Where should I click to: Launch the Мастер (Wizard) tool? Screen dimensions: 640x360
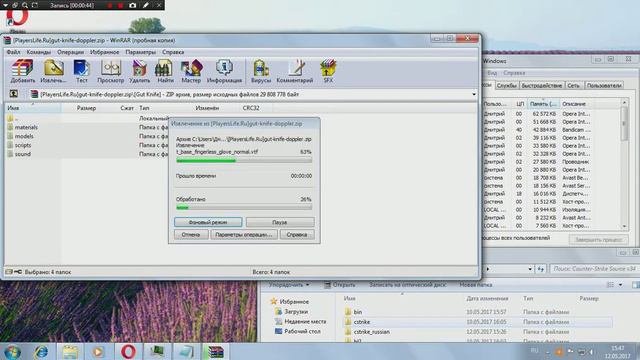(191, 71)
